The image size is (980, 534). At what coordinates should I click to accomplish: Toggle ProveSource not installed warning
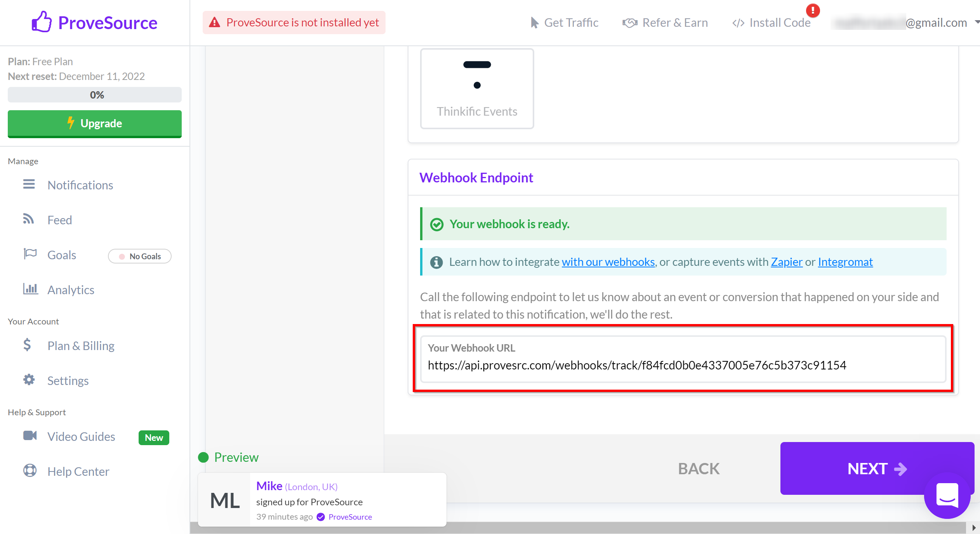click(x=294, y=22)
